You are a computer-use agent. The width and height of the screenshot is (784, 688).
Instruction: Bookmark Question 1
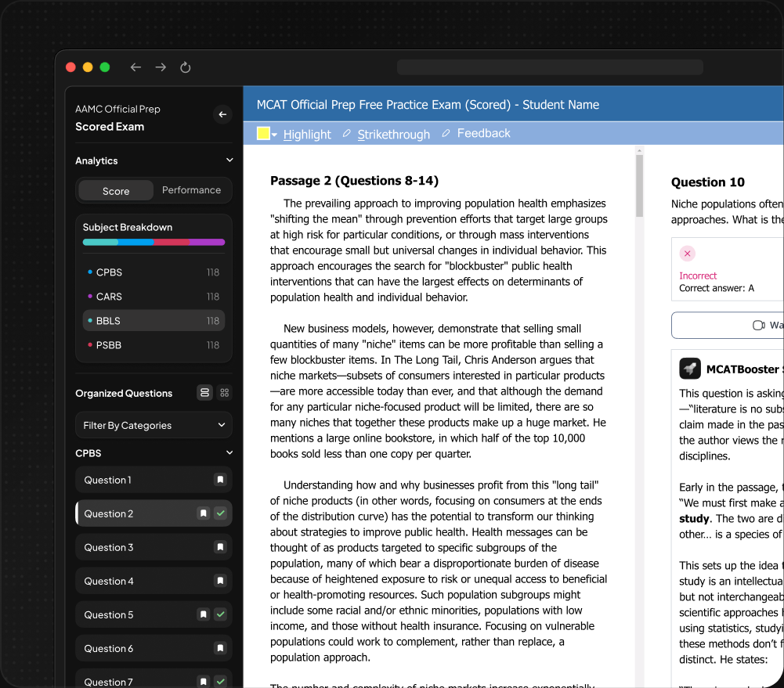coord(220,480)
